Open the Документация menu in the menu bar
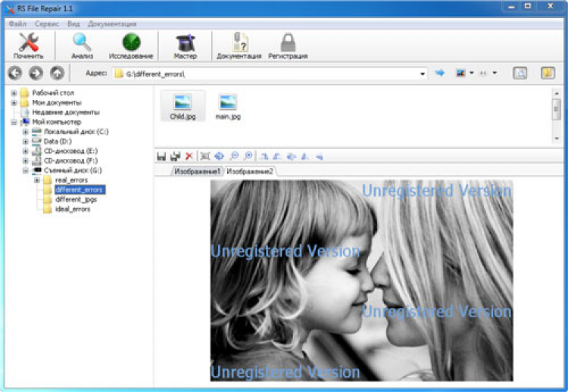Viewport: 568px width, 392px height. (112, 24)
